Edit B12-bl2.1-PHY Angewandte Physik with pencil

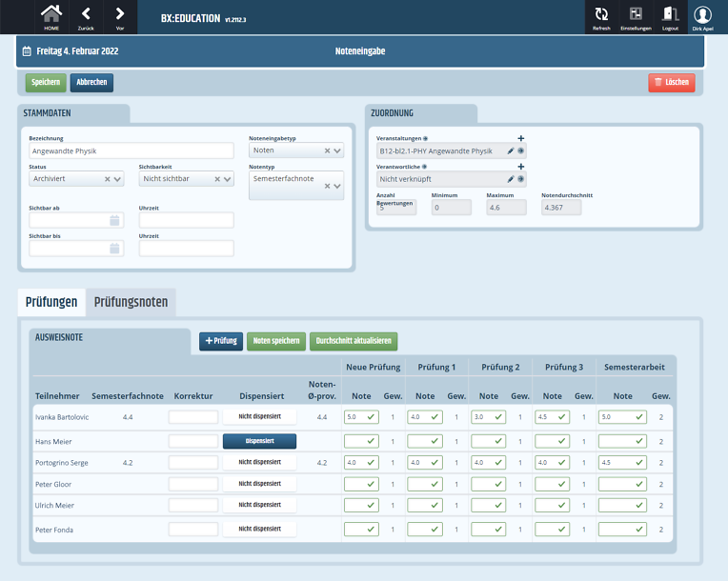[x=510, y=150]
